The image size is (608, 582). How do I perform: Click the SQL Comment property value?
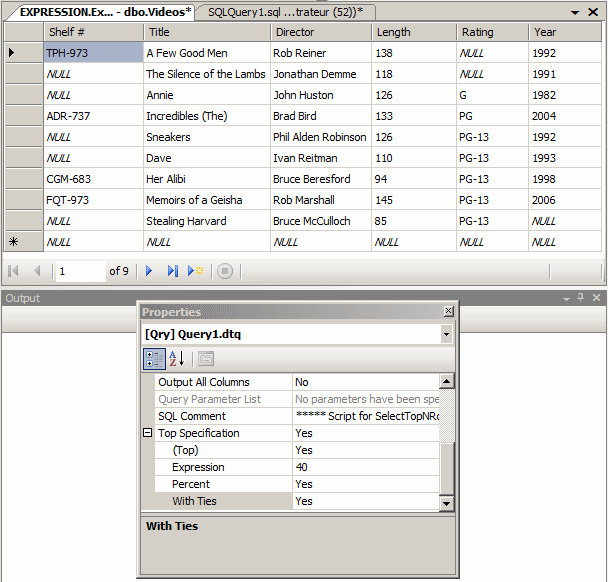point(366,416)
